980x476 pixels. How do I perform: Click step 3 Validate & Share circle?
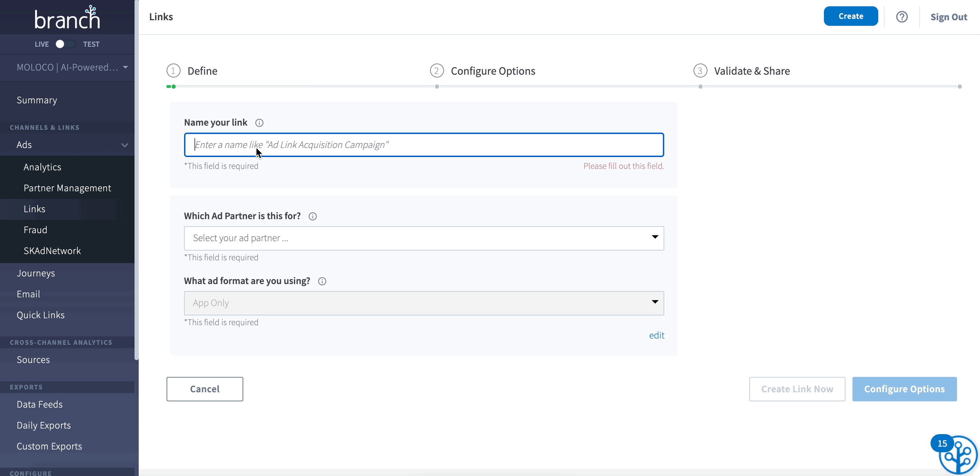[x=700, y=71]
